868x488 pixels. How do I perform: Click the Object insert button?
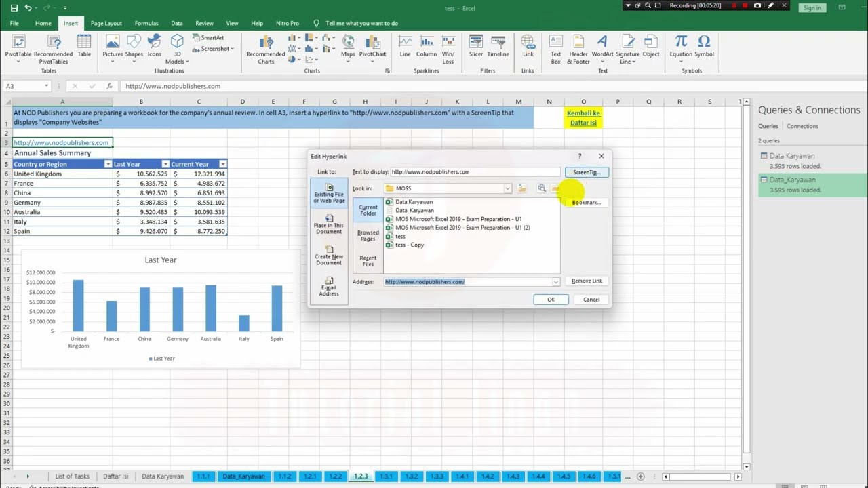tap(651, 46)
